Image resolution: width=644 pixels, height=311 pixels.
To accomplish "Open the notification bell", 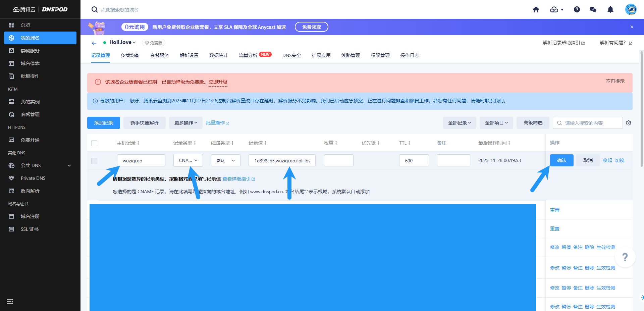I will coord(610,9).
